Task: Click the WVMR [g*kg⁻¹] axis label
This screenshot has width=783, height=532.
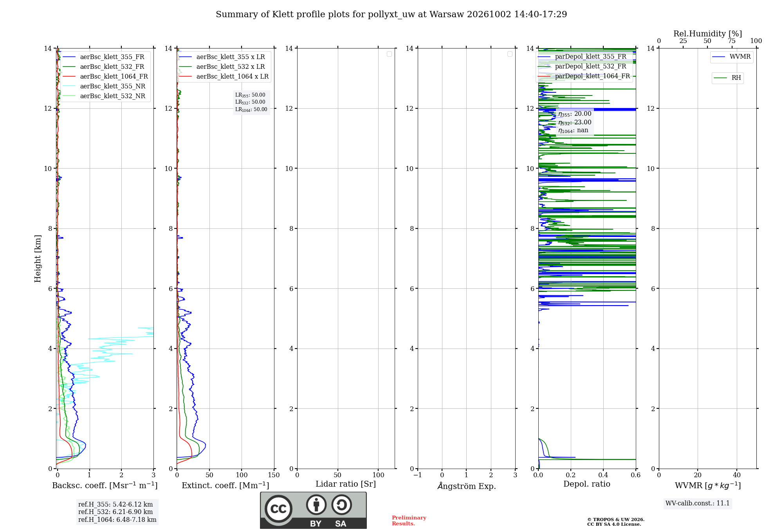Action: coord(708,486)
